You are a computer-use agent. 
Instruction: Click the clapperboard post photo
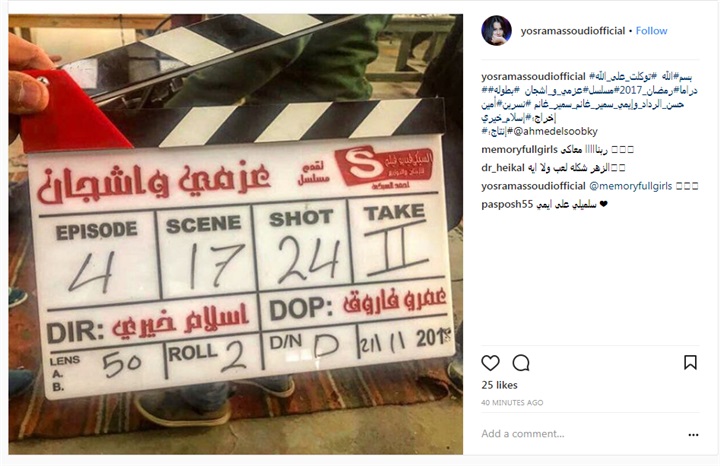[x=236, y=234]
